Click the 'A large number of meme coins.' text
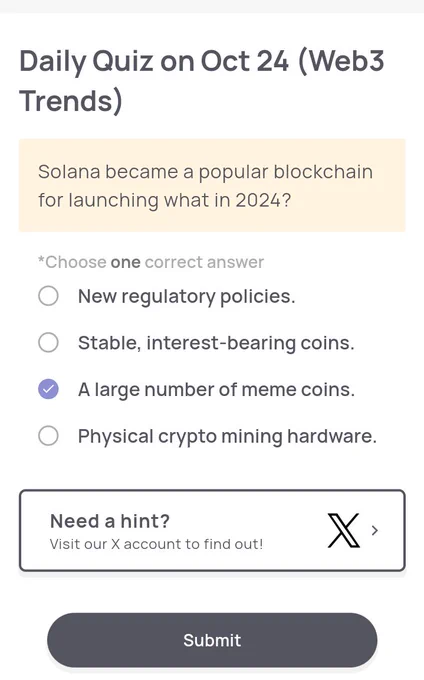This screenshot has height=680, width=424. coord(216,389)
